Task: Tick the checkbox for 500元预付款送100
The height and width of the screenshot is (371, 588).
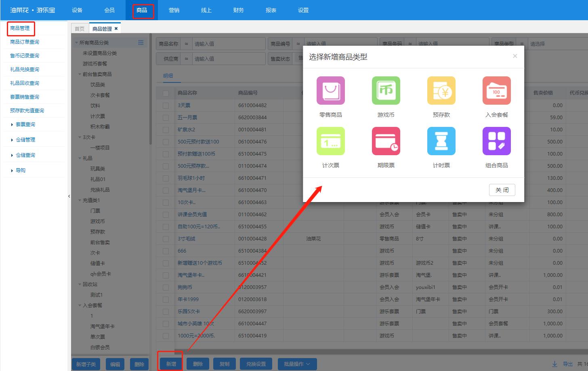Action: 166,142
